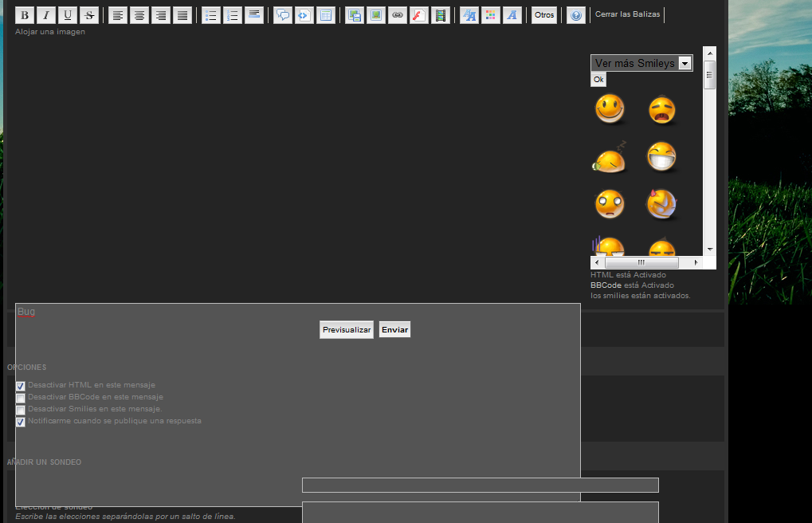Insert the big toothy grin smiley

(x=662, y=156)
